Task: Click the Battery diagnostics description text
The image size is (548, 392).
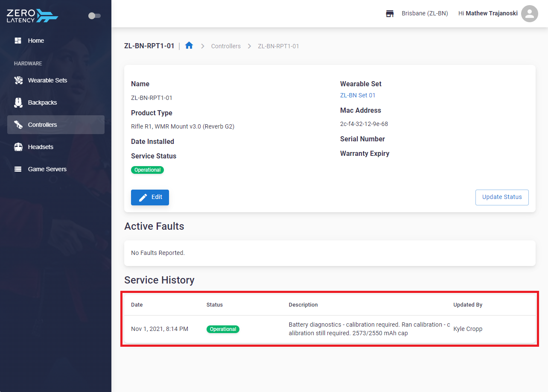Action: point(370,329)
